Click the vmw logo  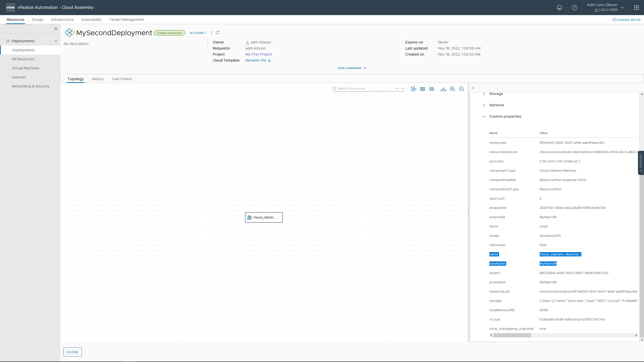11,7
